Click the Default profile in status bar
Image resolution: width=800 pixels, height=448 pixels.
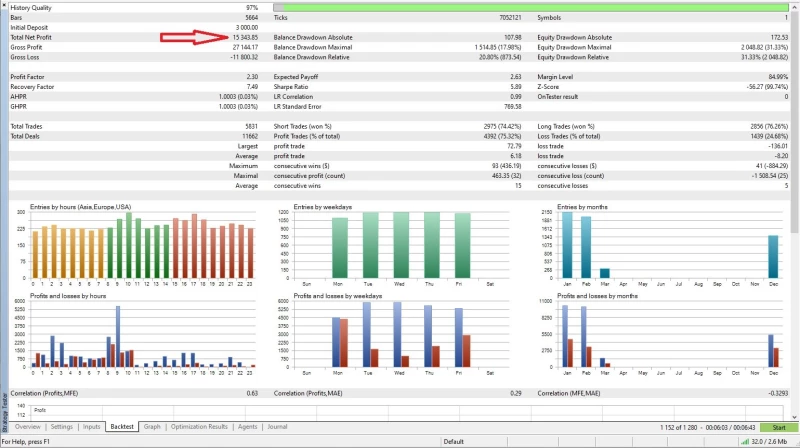(454, 441)
